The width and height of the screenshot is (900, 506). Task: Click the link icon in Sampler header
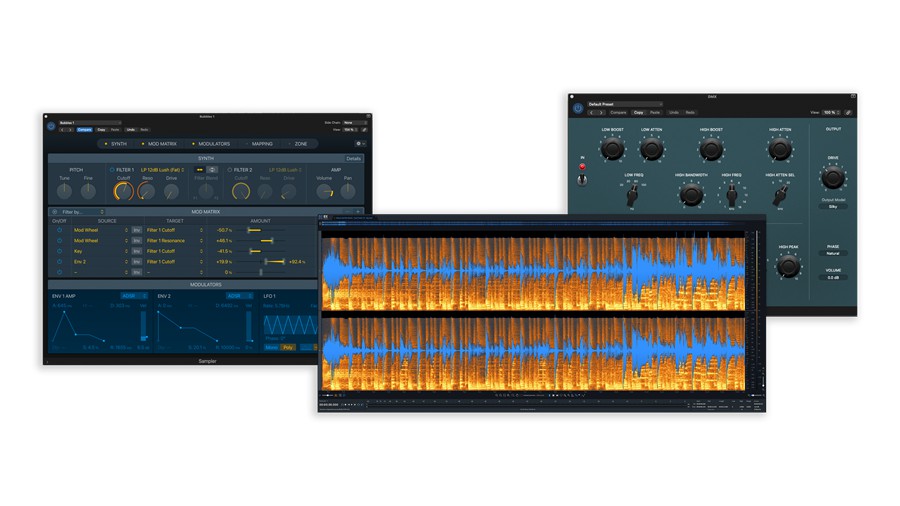click(x=364, y=130)
